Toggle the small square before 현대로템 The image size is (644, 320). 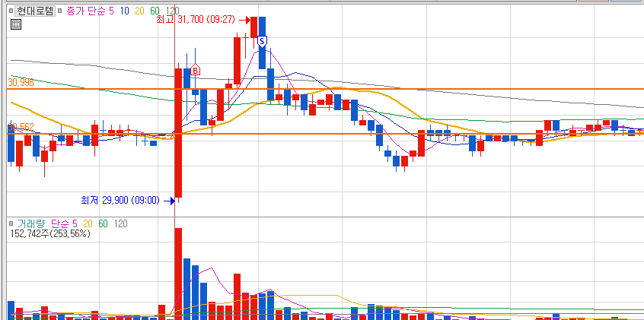coord(11,11)
